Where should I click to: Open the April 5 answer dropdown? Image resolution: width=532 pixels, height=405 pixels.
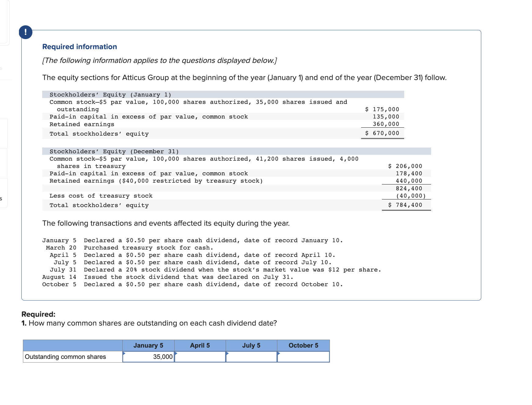click(200, 356)
